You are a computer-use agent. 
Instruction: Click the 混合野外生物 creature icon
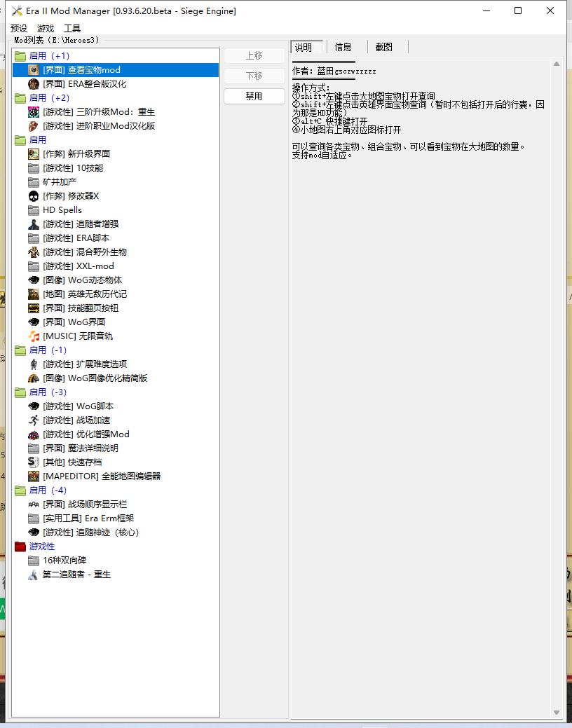(x=34, y=252)
